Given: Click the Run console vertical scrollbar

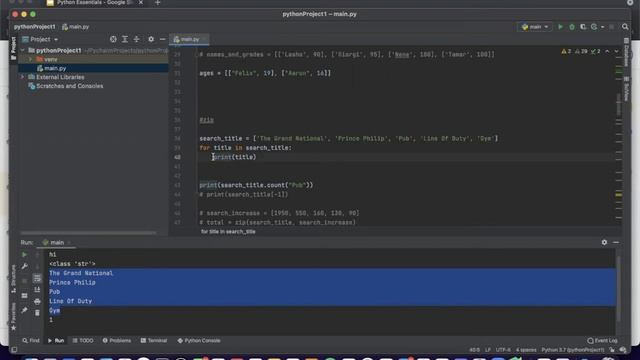Looking at the screenshot, I should click(619, 288).
